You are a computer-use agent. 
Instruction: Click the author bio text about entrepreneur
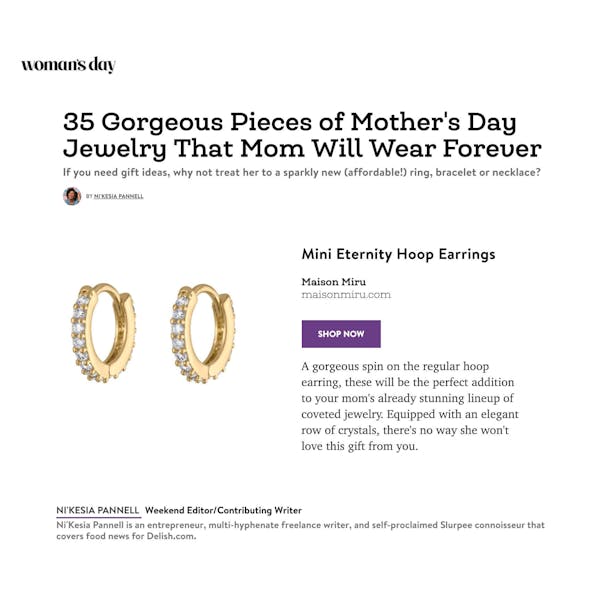250,525
